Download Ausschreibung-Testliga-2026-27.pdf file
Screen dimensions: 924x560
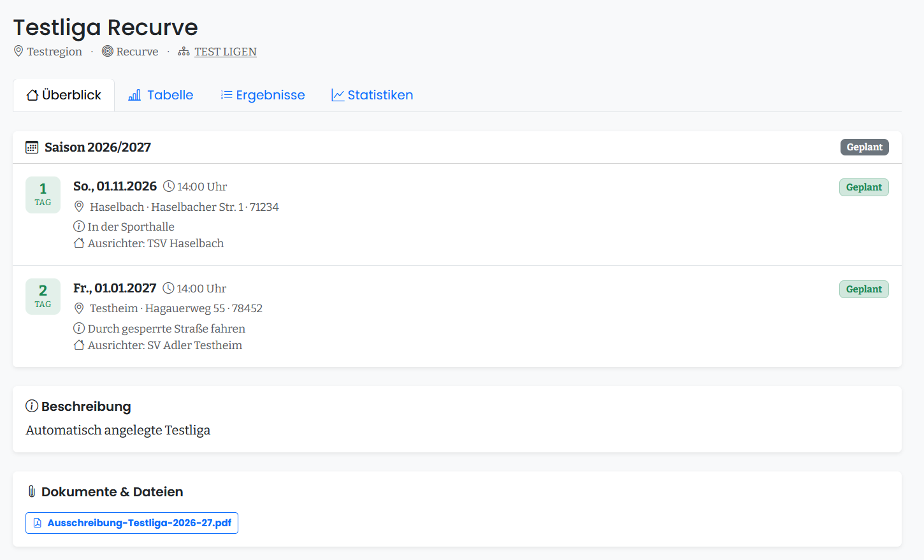click(132, 523)
